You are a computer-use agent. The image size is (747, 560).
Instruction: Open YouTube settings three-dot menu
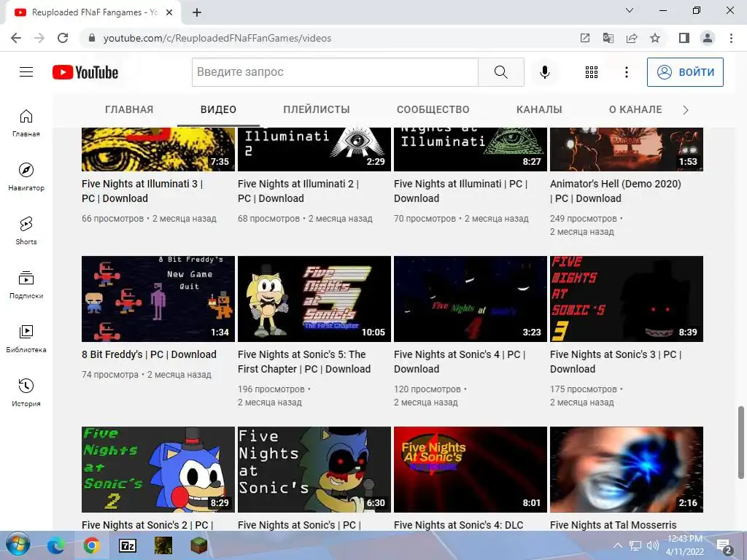pyautogui.click(x=627, y=72)
